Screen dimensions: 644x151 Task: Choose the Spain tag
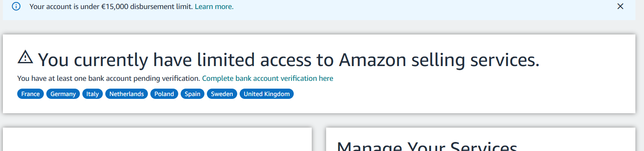coord(193,94)
